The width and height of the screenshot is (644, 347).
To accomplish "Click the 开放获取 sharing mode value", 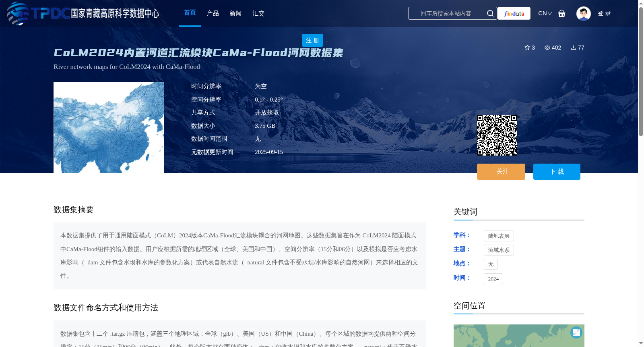I will pos(267,112).
